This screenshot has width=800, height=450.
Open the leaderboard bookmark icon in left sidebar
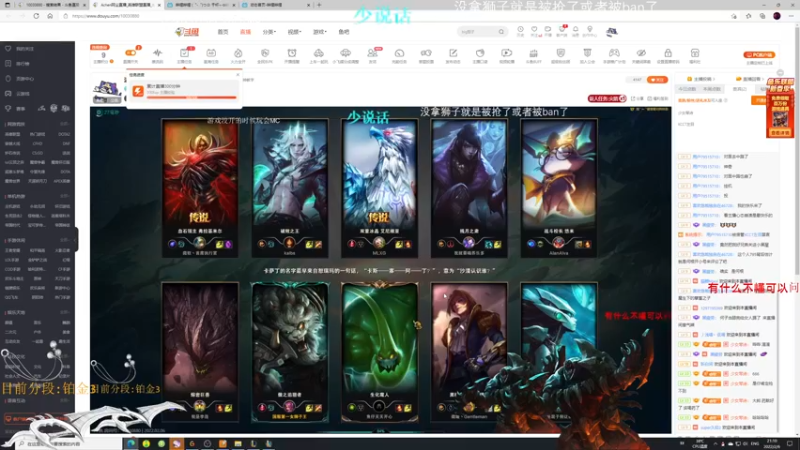[x=8, y=64]
